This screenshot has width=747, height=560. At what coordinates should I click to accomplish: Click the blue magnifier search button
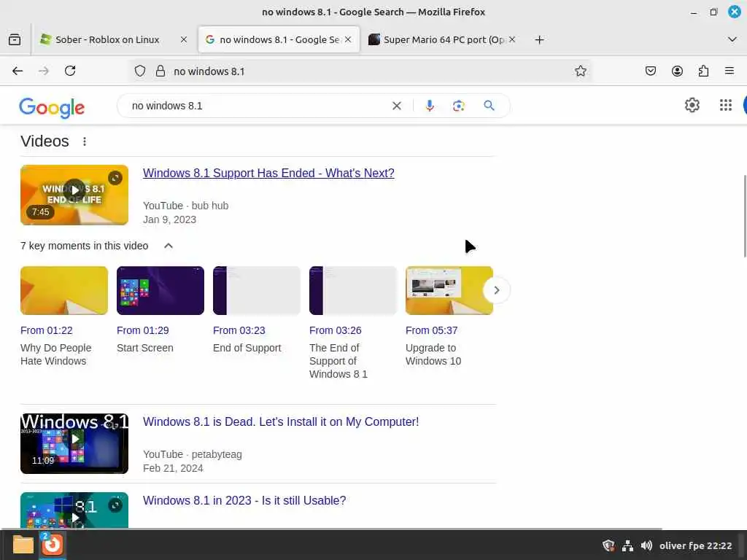pyautogui.click(x=489, y=106)
